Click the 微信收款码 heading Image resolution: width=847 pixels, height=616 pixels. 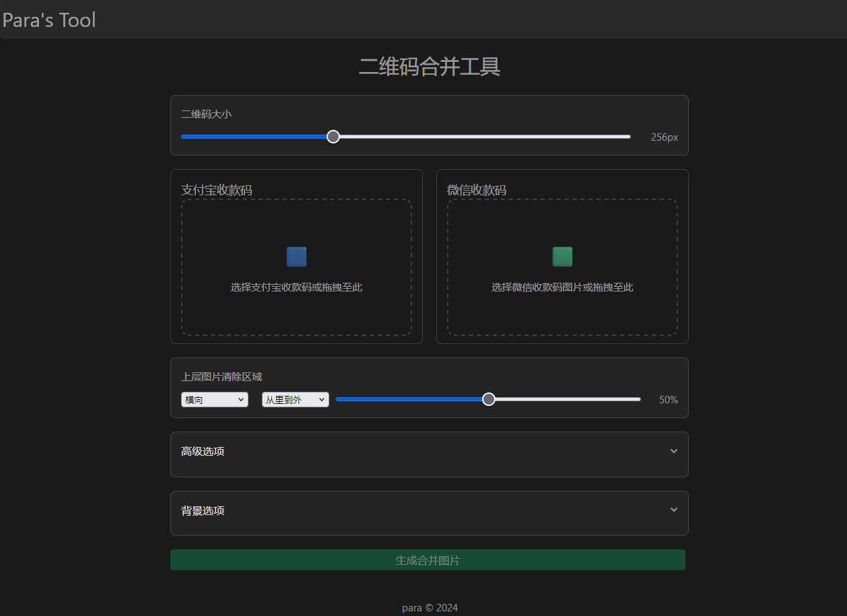477,190
